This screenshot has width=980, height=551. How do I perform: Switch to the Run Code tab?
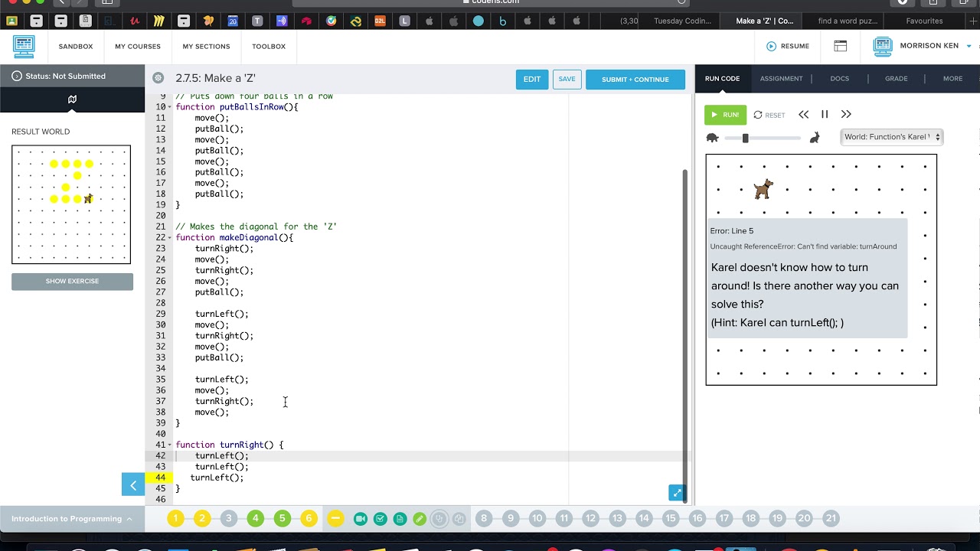pos(722,78)
